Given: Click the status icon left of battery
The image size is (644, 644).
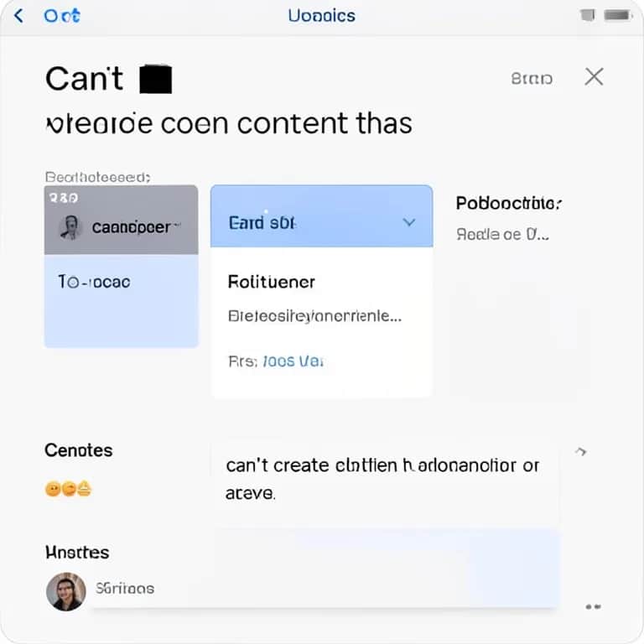Looking at the screenshot, I should click(588, 16).
